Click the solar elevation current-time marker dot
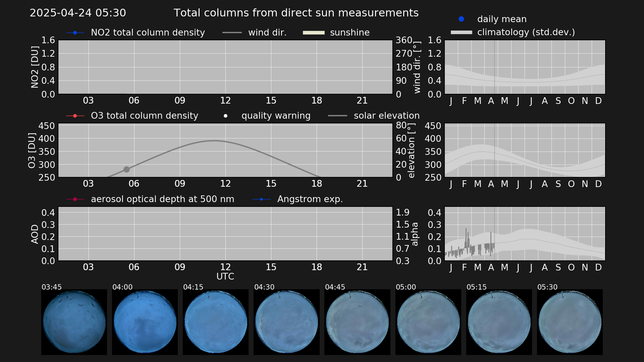 click(x=126, y=169)
